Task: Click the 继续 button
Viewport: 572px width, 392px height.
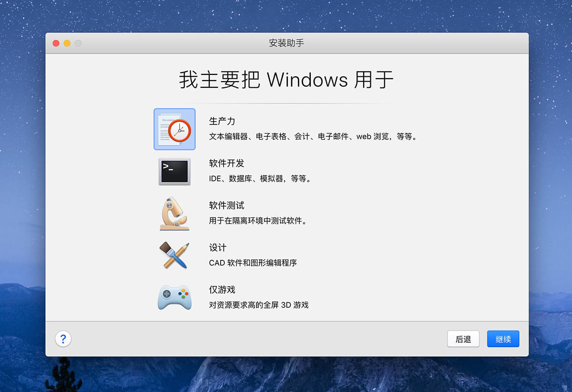Action: pyautogui.click(x=503, y=339)
